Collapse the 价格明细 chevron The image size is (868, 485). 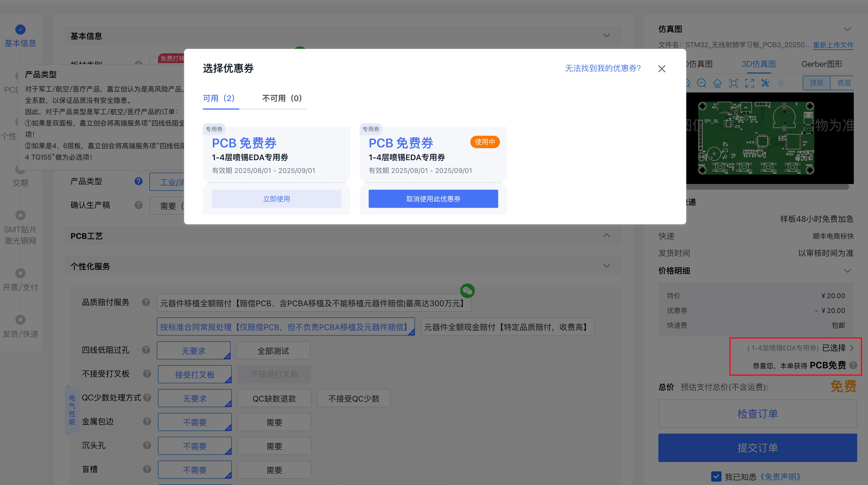coord(847,271)
